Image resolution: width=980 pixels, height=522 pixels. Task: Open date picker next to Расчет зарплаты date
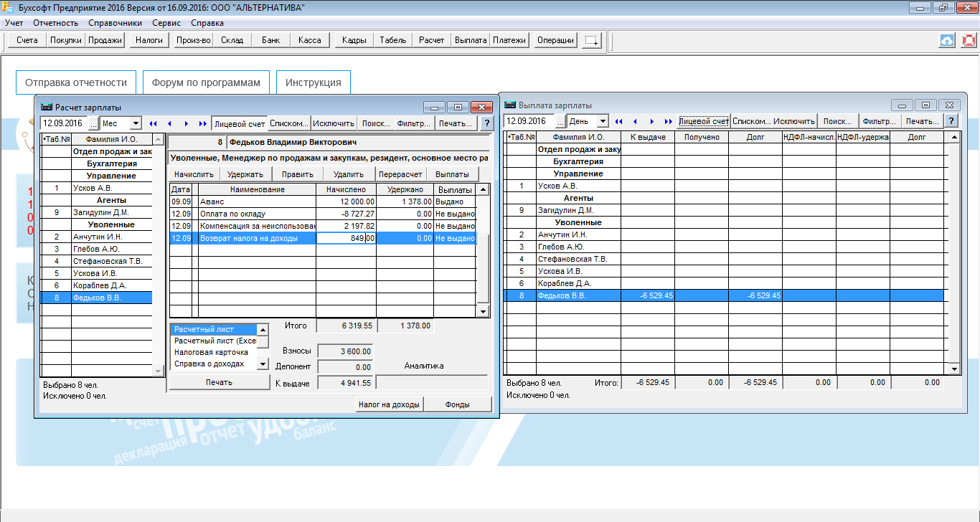pos(93,123)
